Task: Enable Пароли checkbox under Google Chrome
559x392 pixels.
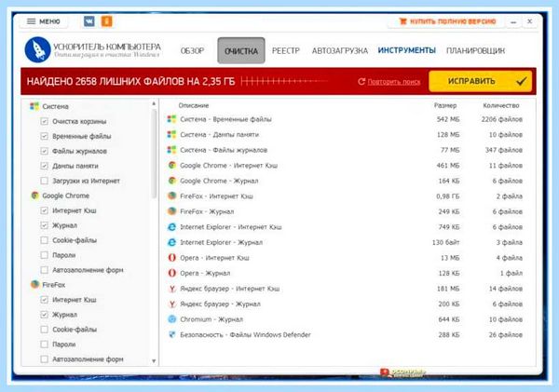Action: pos(44,255)
